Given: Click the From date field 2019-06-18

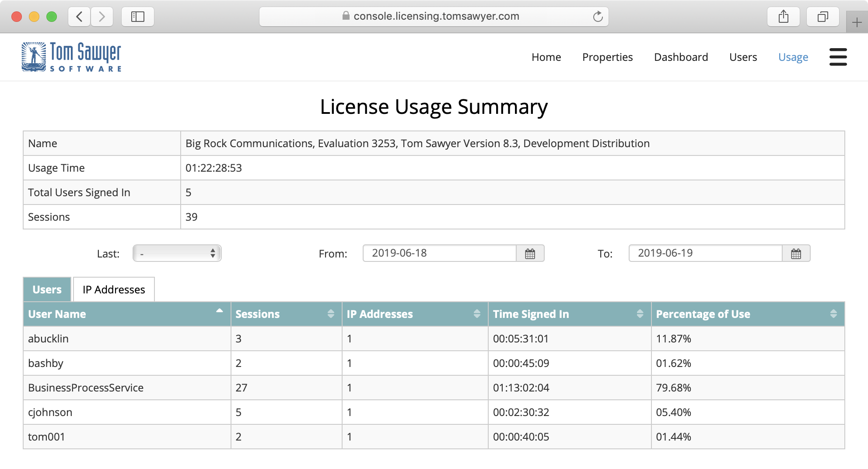Looking at the screenshot, I should (440, 253).
